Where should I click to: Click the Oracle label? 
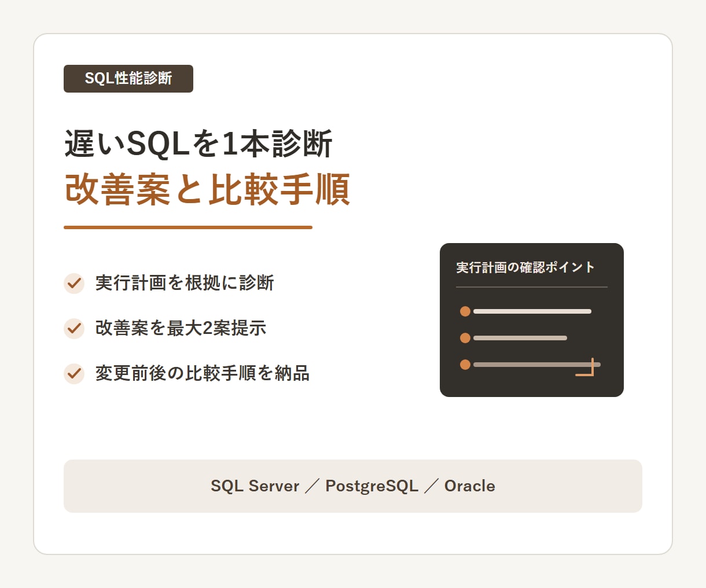(x=470, y=486)
